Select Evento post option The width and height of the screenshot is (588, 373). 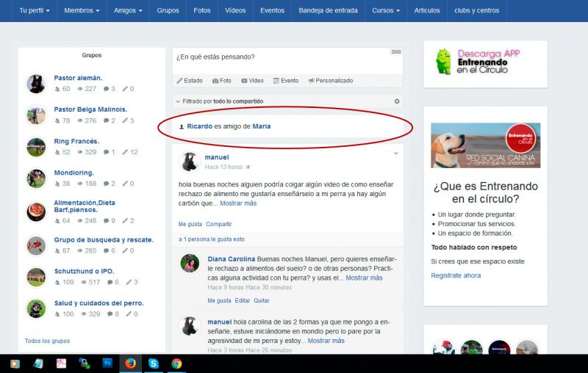coord(286,81)
